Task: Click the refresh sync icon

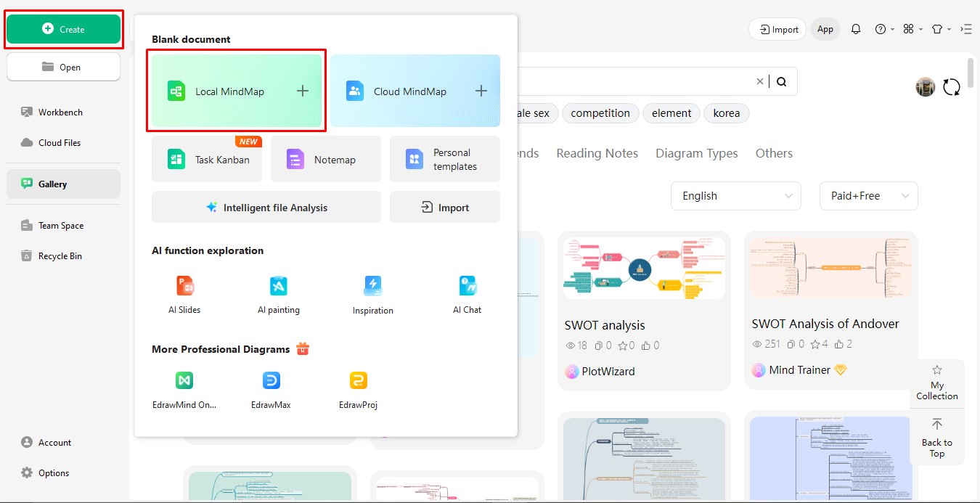Action: pos(952,87)
